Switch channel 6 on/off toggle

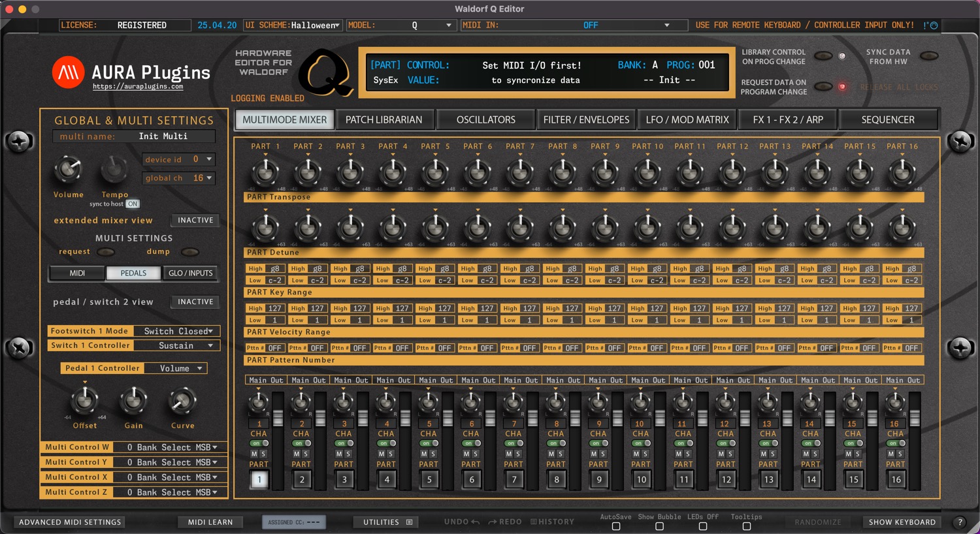click(x=471, y=443)
